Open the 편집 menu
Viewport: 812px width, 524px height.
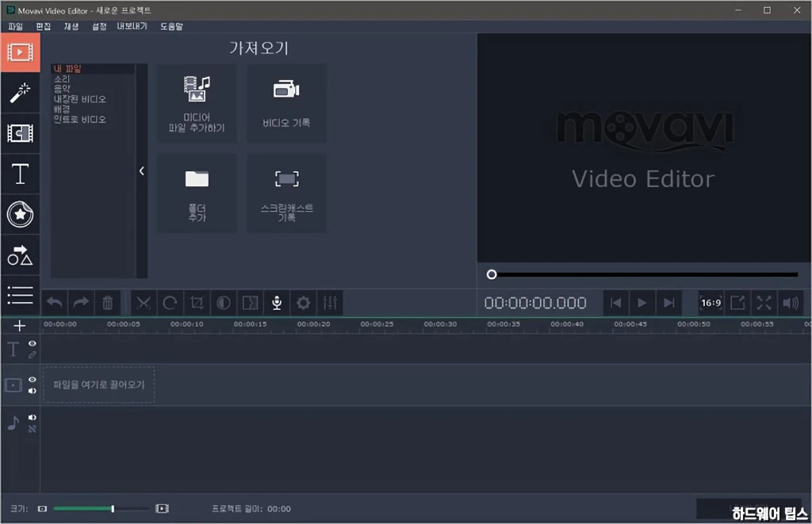44,26
